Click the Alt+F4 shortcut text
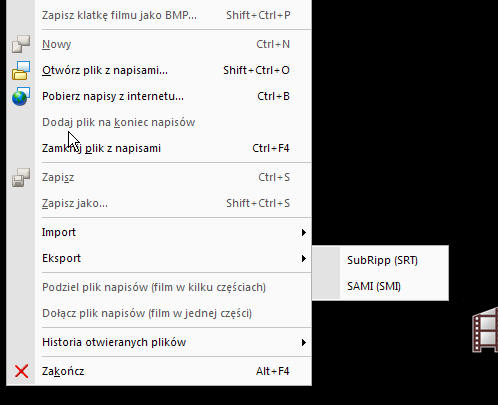Screen dimensions: 498x405 click(x=273, y=371)
